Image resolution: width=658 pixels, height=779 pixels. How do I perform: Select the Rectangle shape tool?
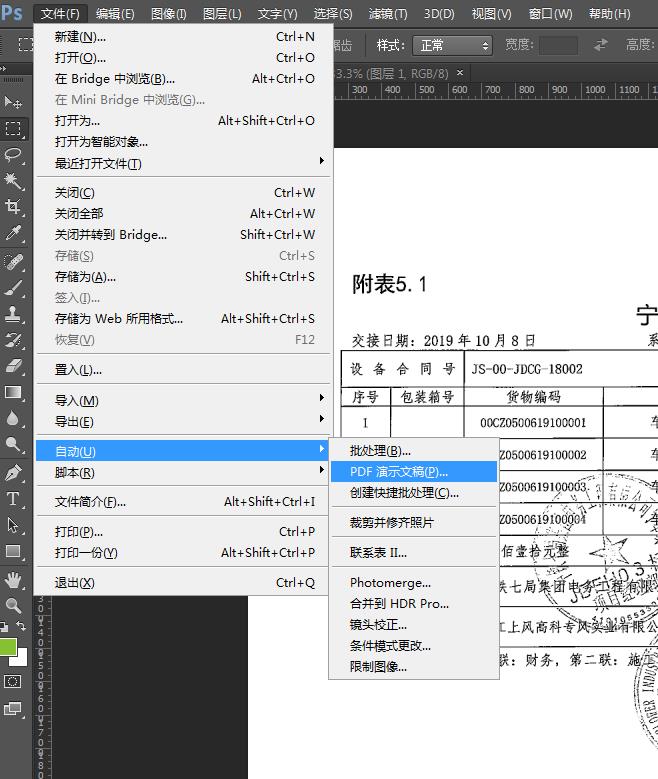point(12,551)
